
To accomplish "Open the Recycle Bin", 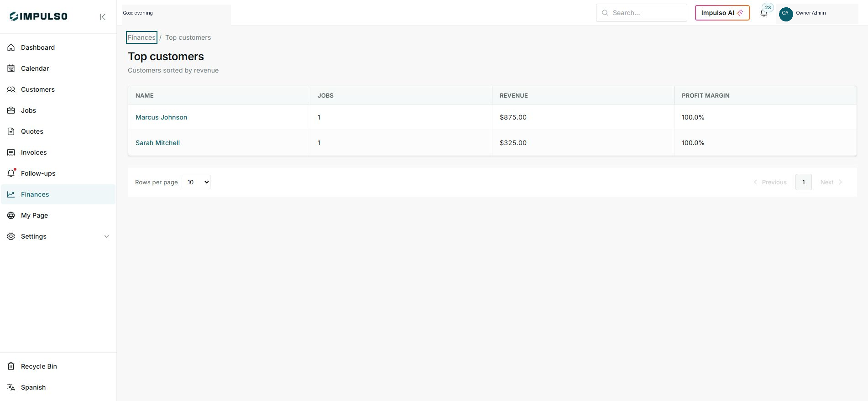I will (x=58, y=366).
